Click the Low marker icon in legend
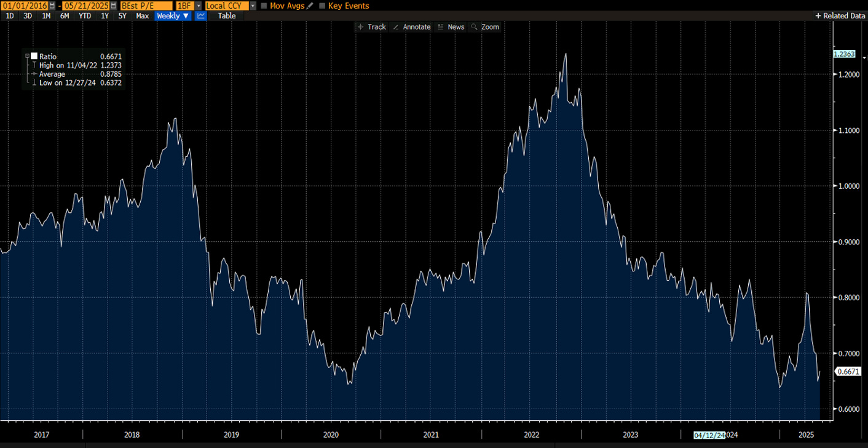The width and height of the screenshot is (868, 448). pos(34,82)
